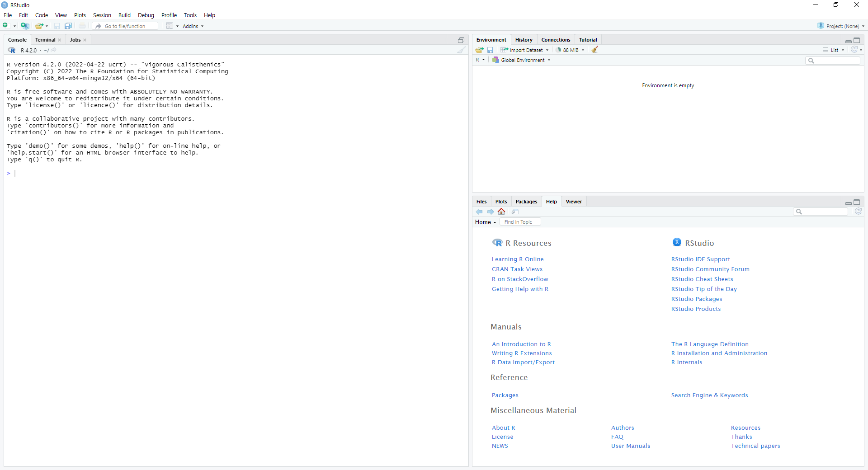The width and height of the screenshot is (868, 470).
Task: Click the Find in Topic field
Action: (x=520, y=222)
